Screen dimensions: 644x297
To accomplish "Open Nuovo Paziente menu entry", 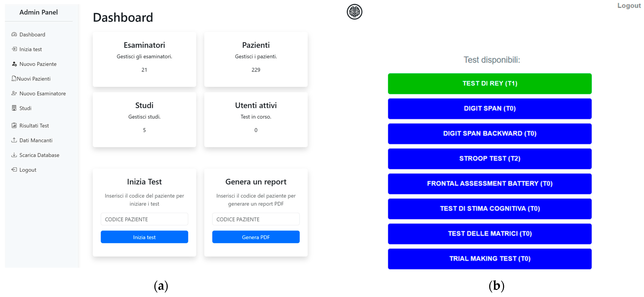I will point(38,64).
